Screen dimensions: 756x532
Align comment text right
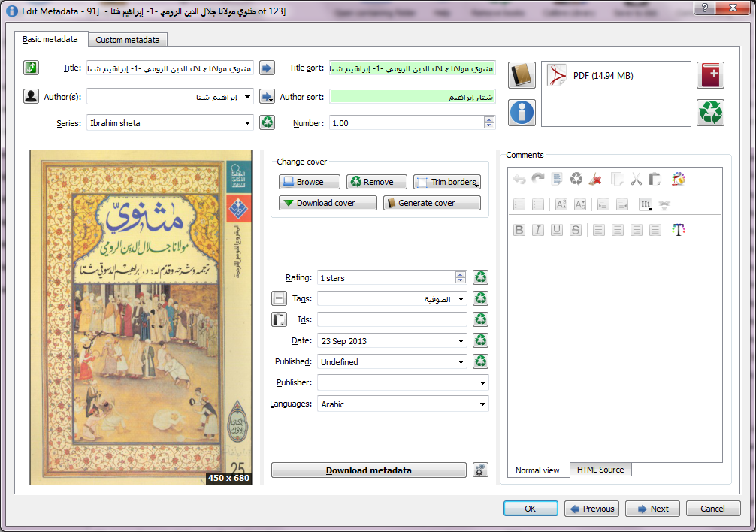click(x=637, y=230)
